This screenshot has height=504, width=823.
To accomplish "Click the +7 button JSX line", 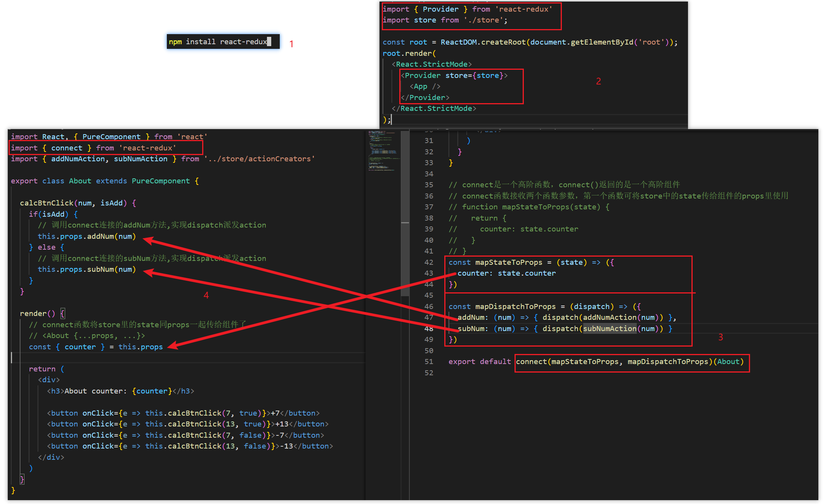I will (183, 413).
